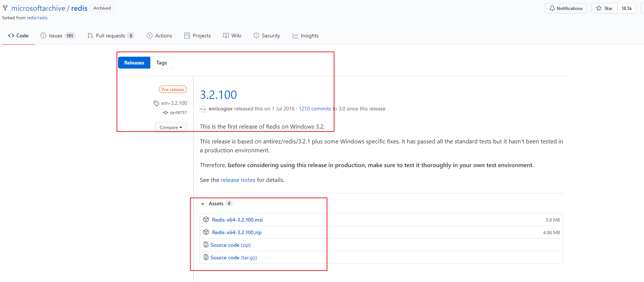Click the Assets count badge 4

[229, 203]
